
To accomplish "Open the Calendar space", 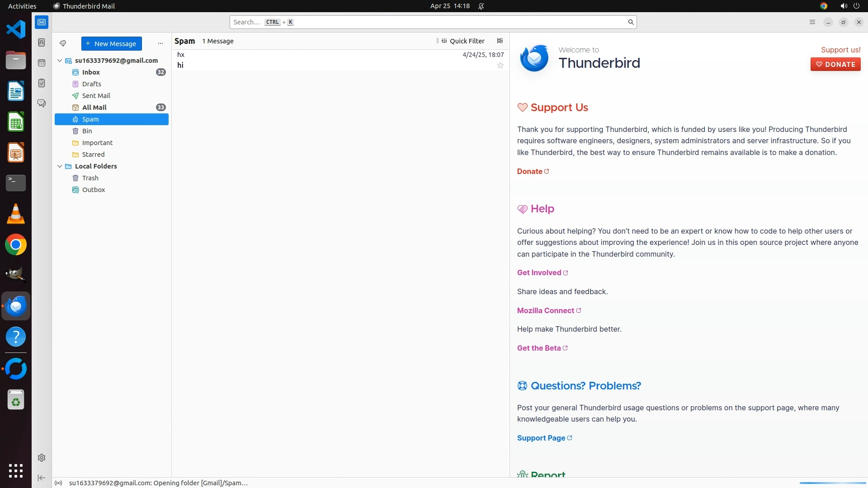I will 42,63.
